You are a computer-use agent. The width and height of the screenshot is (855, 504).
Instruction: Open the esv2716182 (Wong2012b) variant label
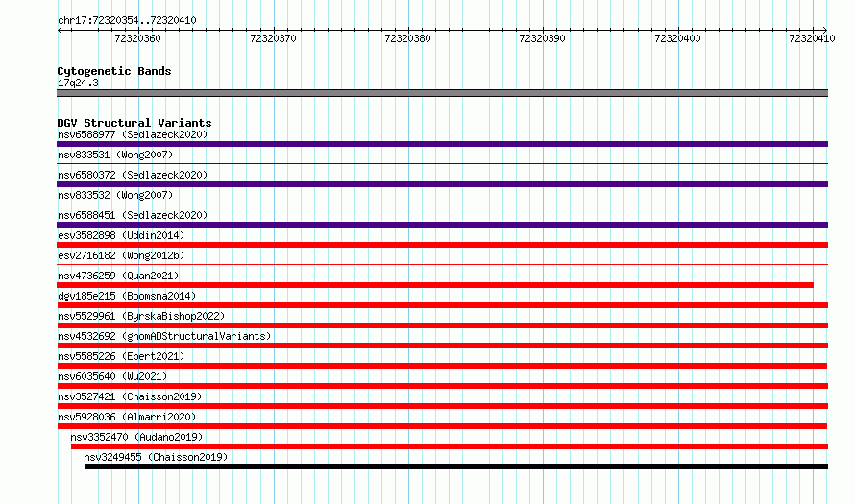pyautogui.click(x=121, y=255)
